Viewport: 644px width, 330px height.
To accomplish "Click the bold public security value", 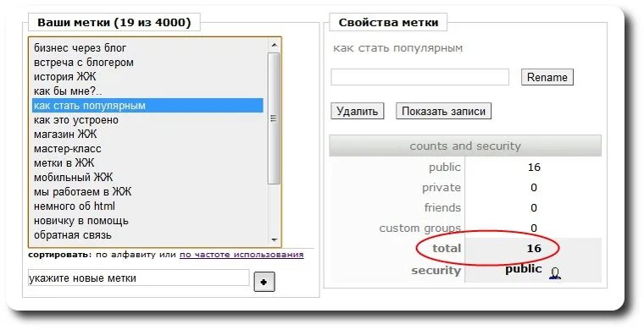I will pyautogui.click(x=524, y=269).
